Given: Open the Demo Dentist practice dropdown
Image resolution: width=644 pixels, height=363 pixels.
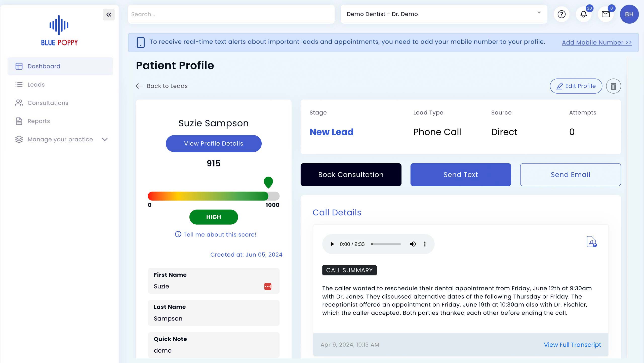Looking at the screenshot, I should coord(444,14).
